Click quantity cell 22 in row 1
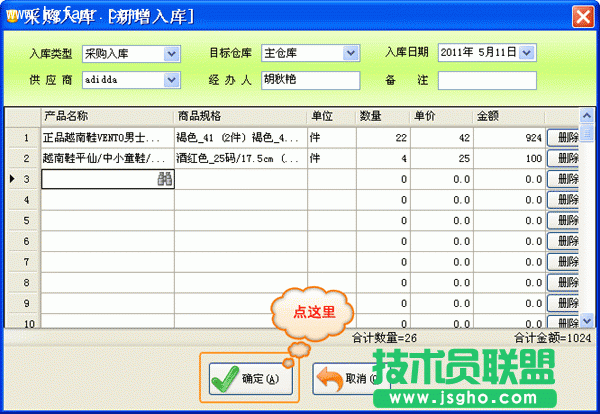600x414 pixels. coord(383,138)
